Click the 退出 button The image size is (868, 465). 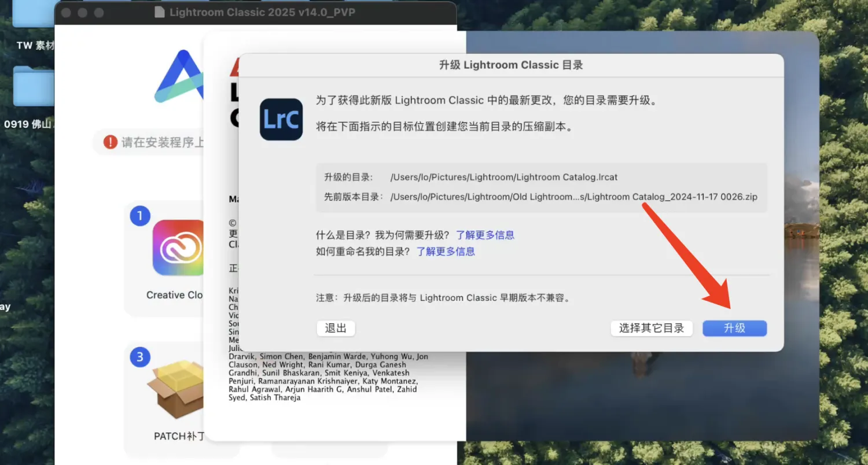point(336,329)
